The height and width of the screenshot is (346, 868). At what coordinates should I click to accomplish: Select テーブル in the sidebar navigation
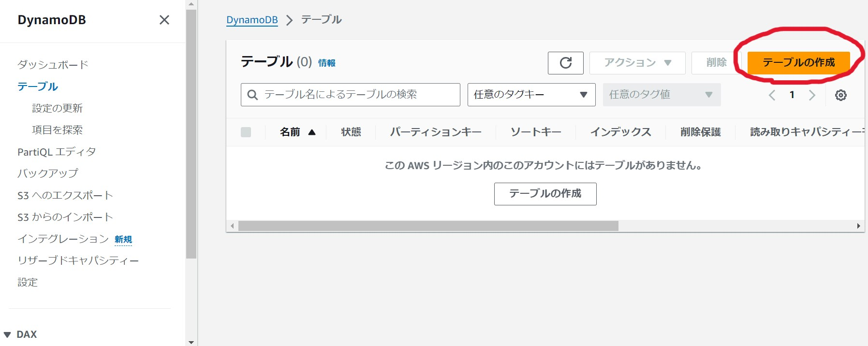click(38, 86)
